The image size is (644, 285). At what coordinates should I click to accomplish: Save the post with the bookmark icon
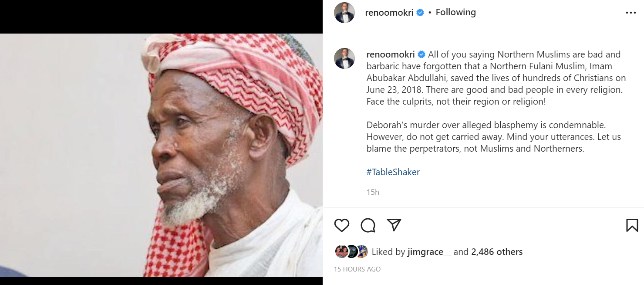(632, 225)
